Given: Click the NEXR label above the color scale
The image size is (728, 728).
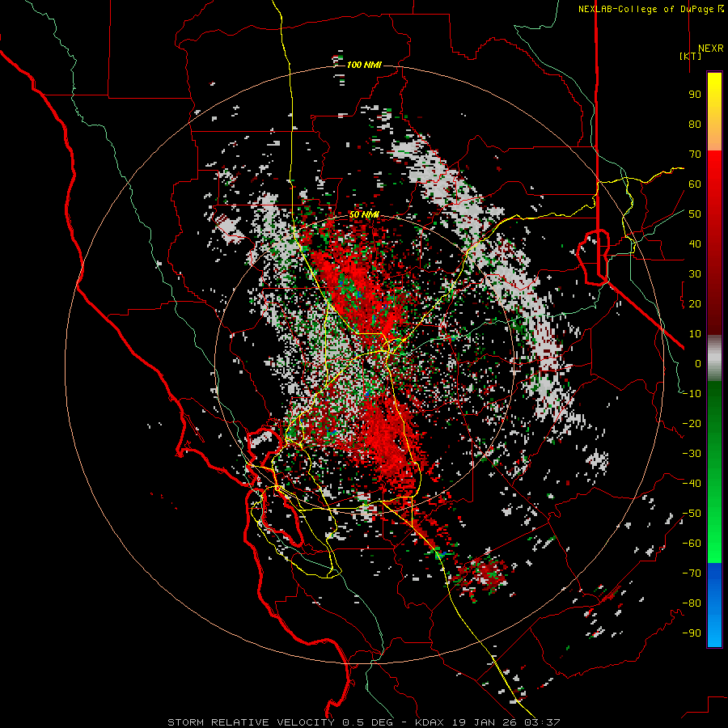Looking at the screenshot, I should (711, 49).
